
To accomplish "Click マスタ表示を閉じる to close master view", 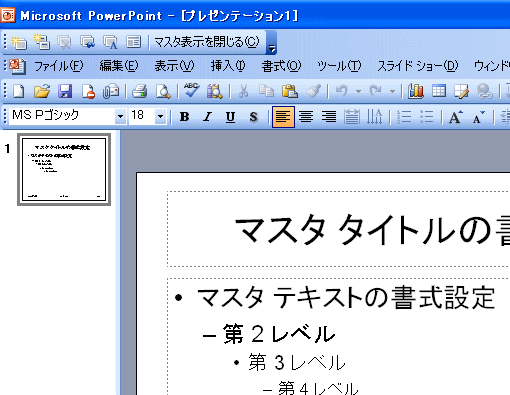I will (207, 42).
